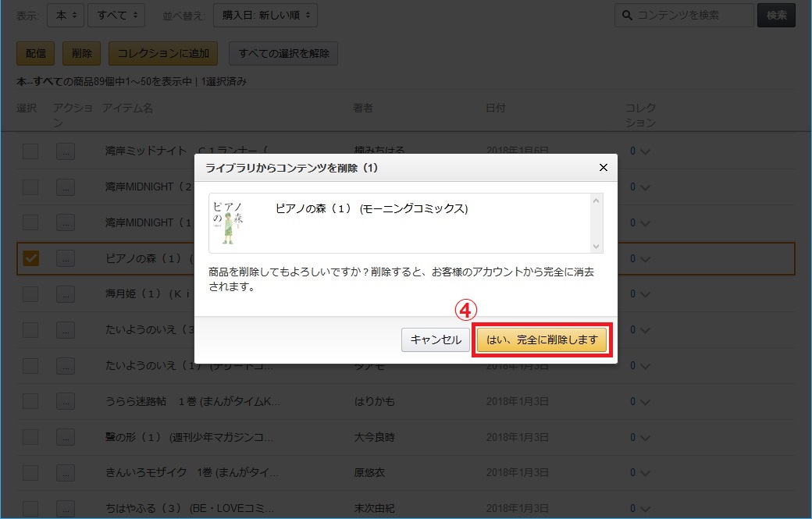Check the うらら迷路帖 row checkbox
This screenshot has height=519, width=812.
30,401
